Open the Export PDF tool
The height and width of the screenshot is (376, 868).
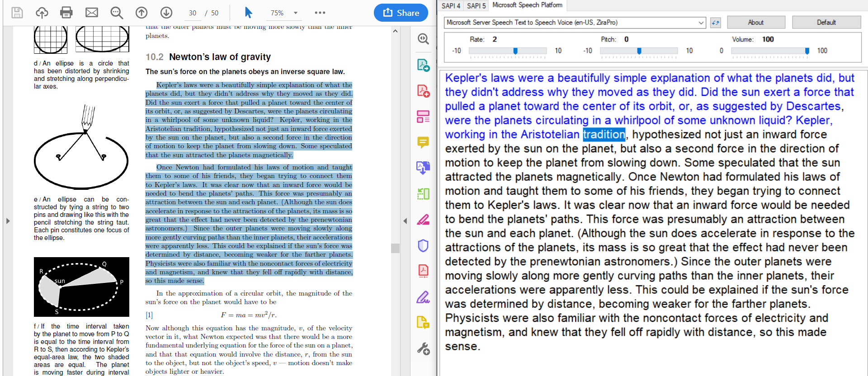pos(423,66)
